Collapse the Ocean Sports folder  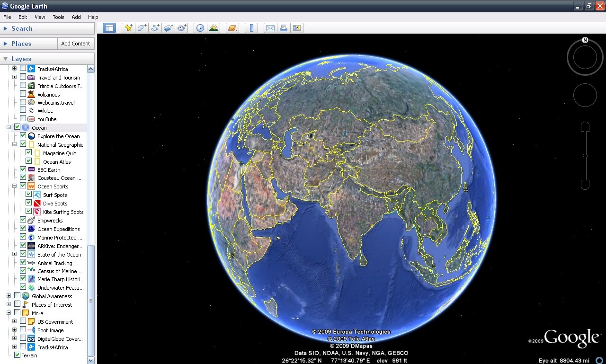pyautogui.click(x=14, y=186)
